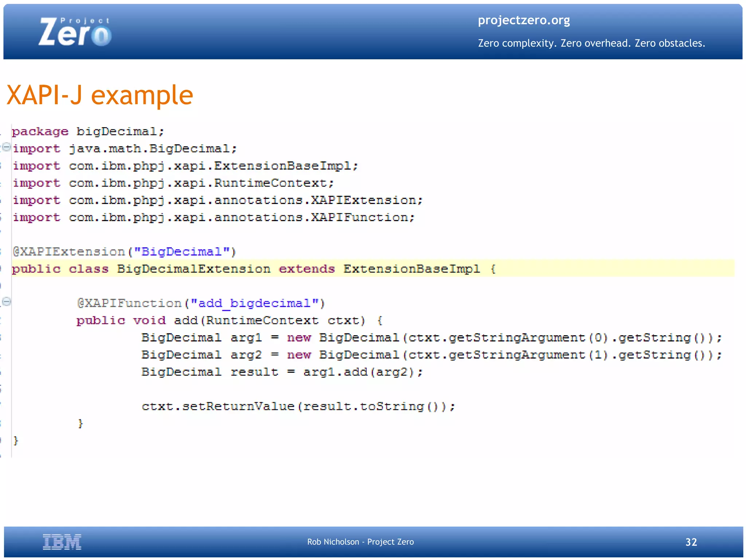Click the ctxt.setReturnValue line

pos(298,406)
